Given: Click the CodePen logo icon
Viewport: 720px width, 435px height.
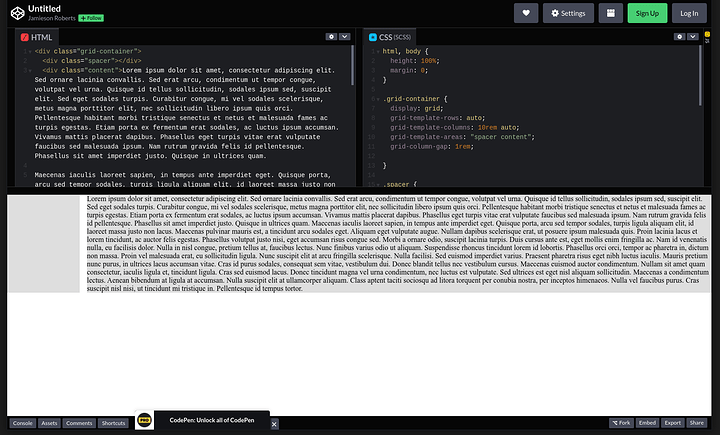Looking at the screenshot, I should [x=14, y=13].
